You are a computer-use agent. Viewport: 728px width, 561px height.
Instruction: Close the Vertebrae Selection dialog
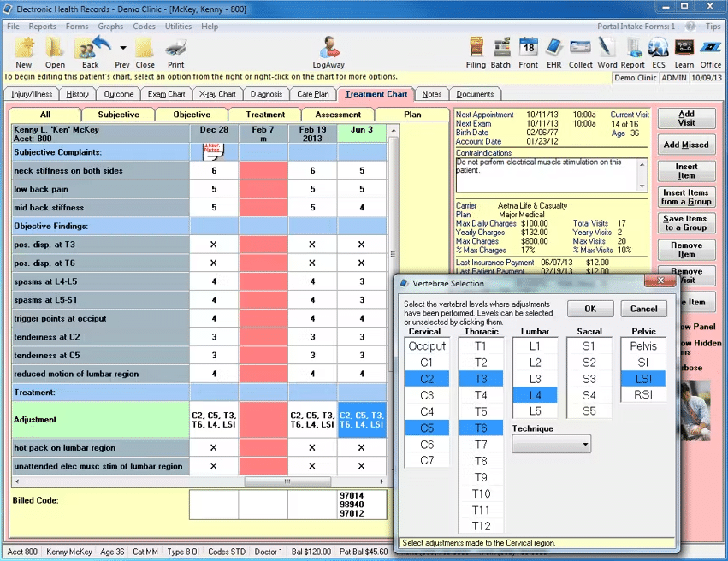[x=660, y=280]
